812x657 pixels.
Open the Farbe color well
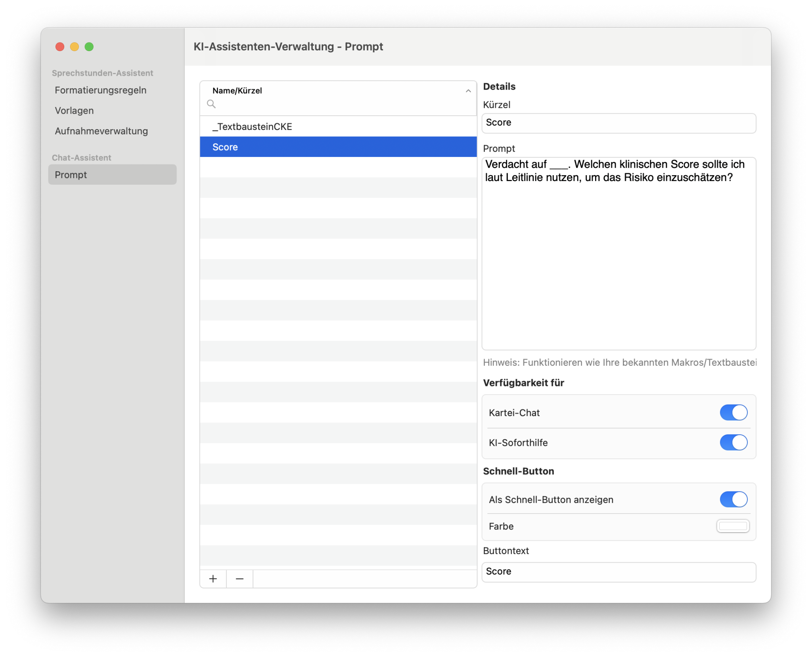733,526
